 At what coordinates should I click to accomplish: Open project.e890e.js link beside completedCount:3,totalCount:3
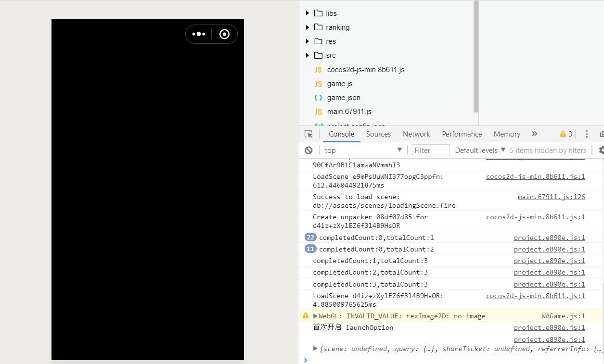click(549, 284)
